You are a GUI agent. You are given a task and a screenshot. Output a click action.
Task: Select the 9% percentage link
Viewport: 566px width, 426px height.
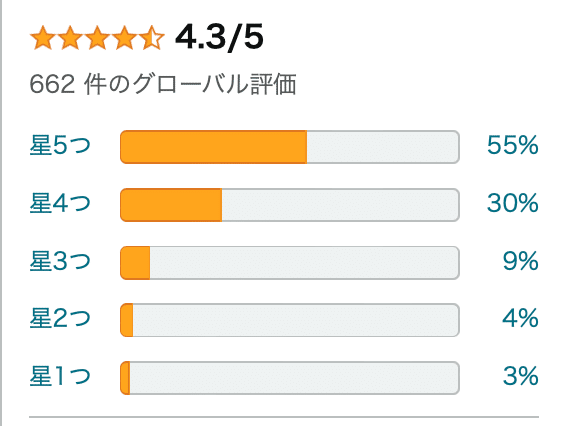(521, 261)
